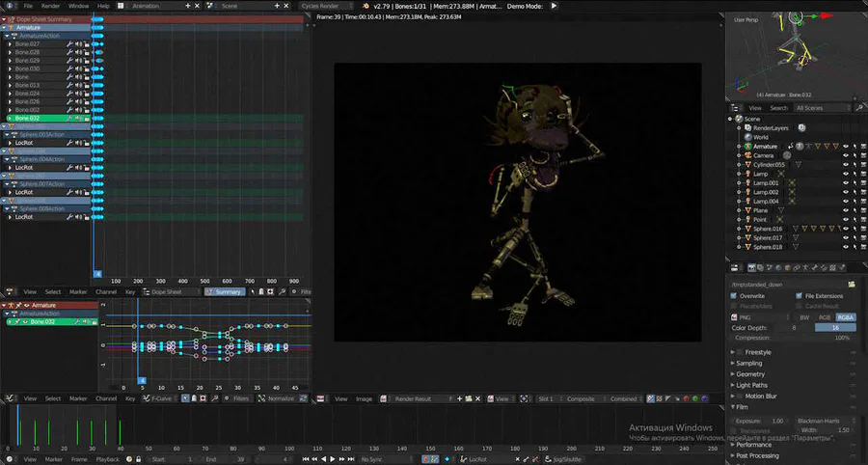Toggle the wrench modifier icon on Bone.027 channel

pos(69,44)
